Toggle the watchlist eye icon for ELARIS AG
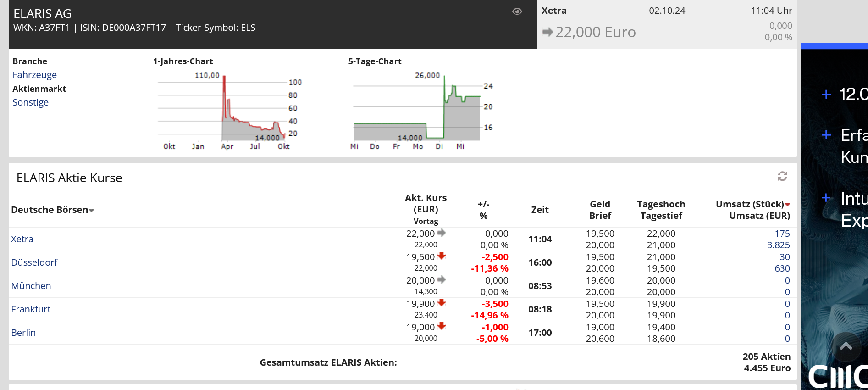This screenshot has height=390, width=868. click(x=517, y=11)
